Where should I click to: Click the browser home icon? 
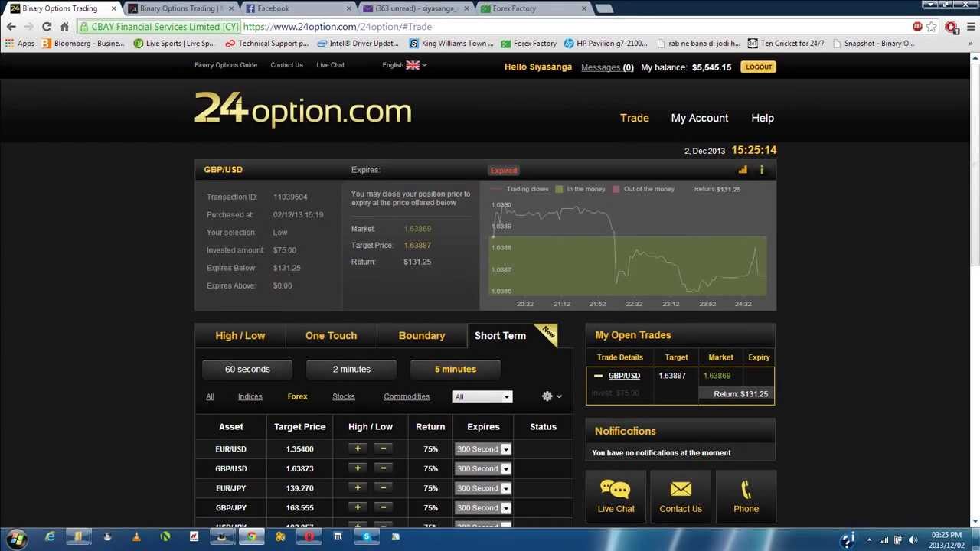click(x=64, y=27)
